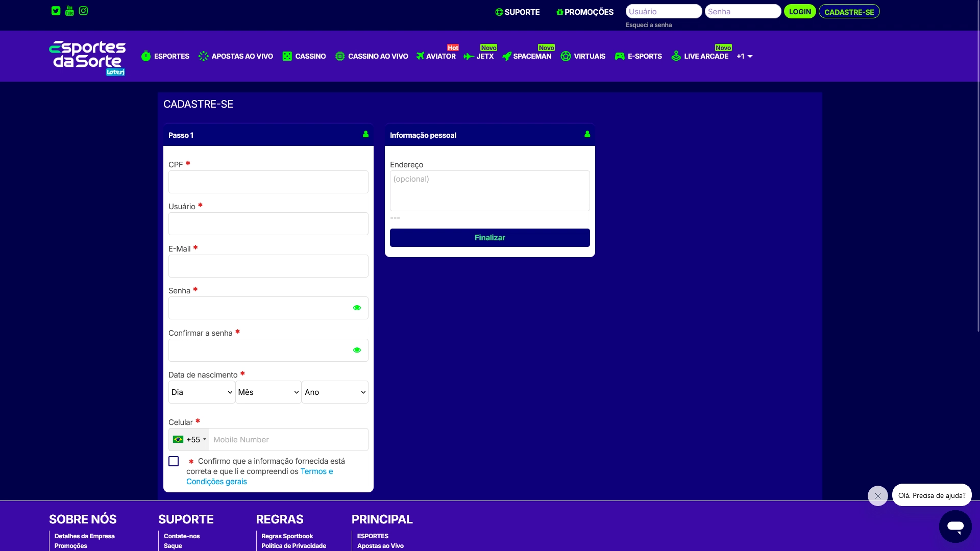Focus the Mobile Number field

[x=288, y=439]
